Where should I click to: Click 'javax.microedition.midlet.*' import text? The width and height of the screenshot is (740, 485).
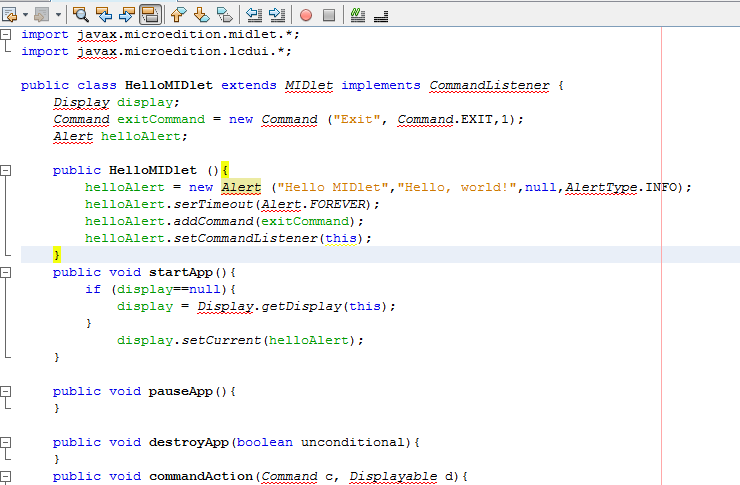(185, 34)
